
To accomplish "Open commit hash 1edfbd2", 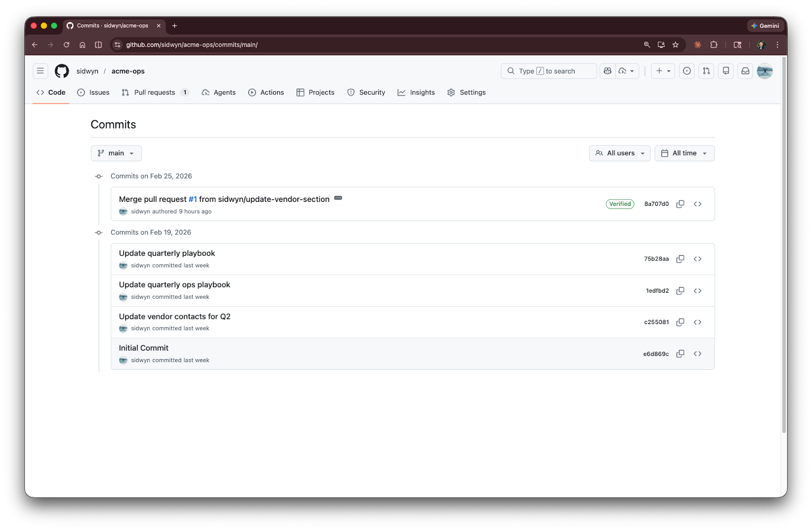I will click(x=657, y=291).
